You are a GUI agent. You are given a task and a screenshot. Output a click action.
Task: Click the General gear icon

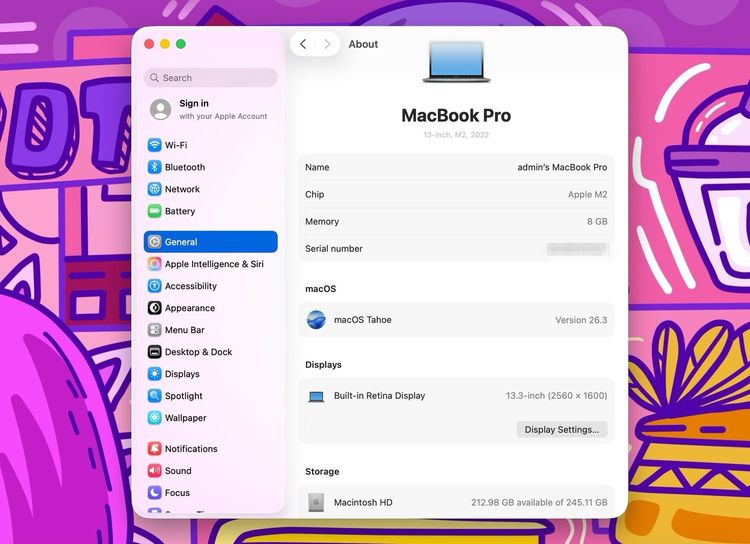coord(154,242)
